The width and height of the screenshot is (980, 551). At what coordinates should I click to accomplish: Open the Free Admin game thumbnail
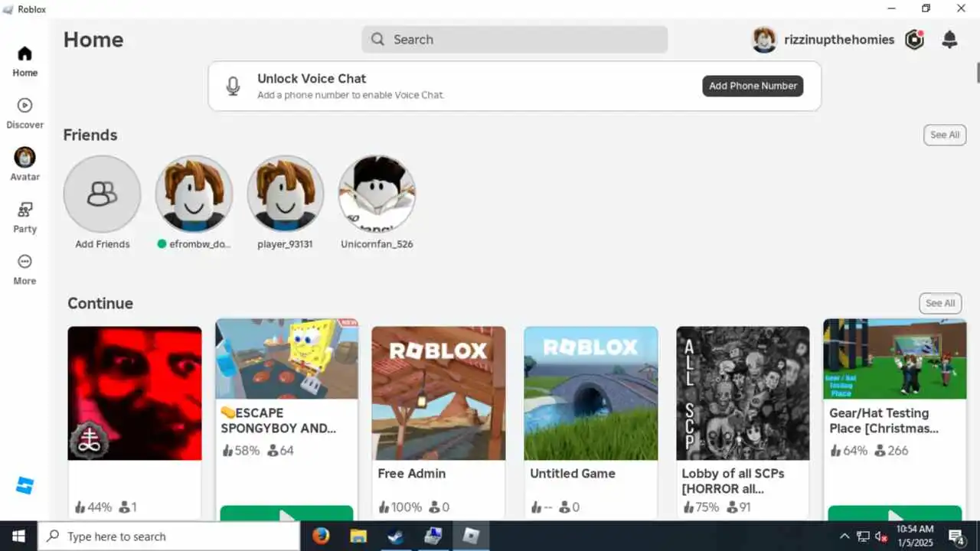(x=439, y=393)
